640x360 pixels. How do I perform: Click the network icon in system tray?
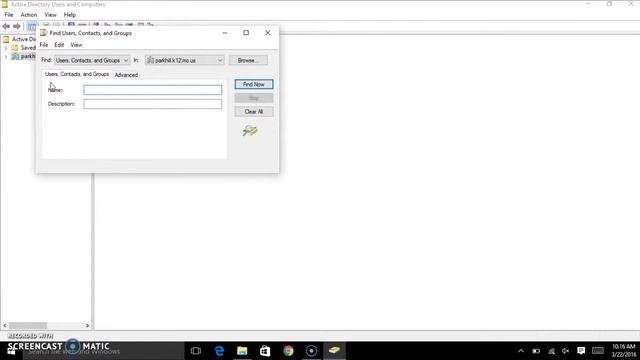pos(551,351)
